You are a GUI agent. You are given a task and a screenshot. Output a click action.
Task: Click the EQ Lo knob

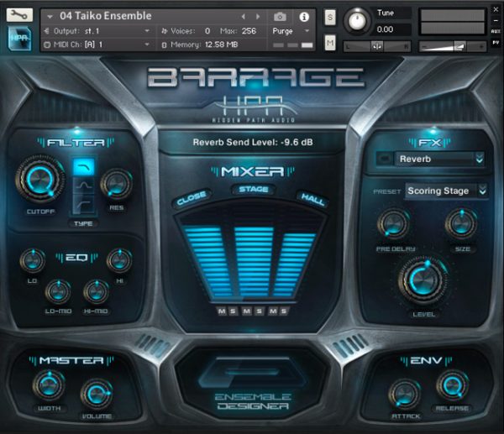[x=33, y=260]
